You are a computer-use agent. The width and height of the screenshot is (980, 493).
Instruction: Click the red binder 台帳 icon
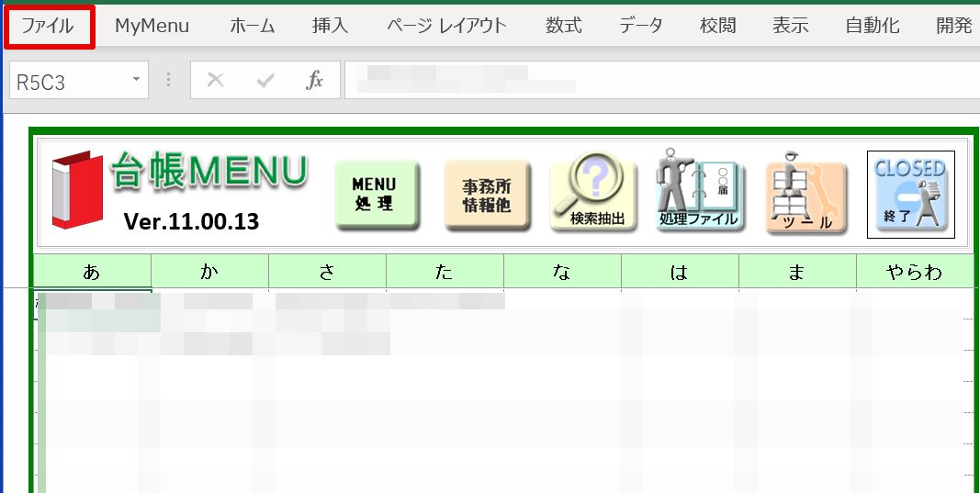coord(77,190)
